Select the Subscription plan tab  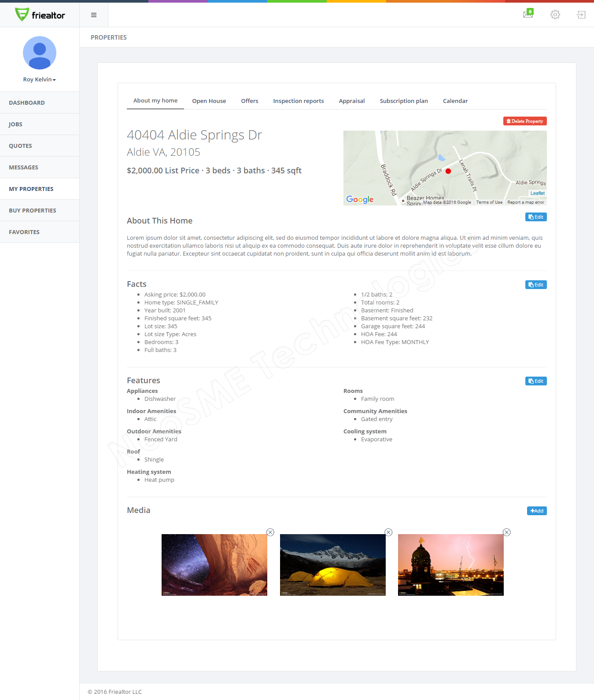coord(403,101)
